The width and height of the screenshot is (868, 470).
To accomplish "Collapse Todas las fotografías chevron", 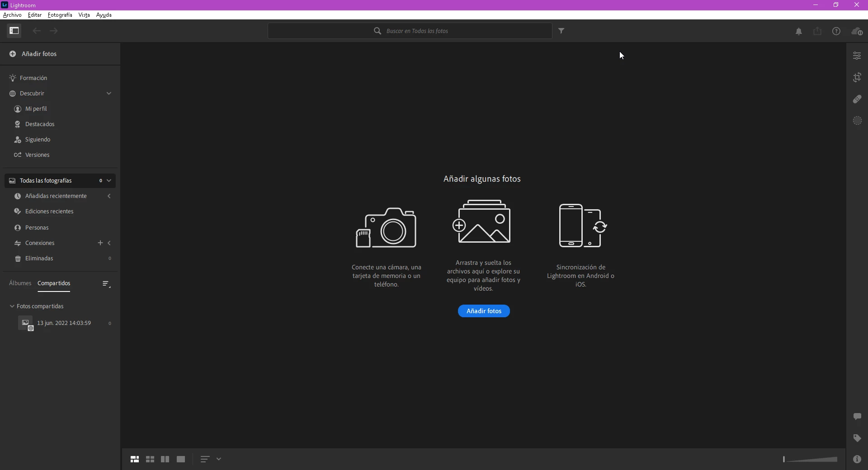I will [109, 181].
